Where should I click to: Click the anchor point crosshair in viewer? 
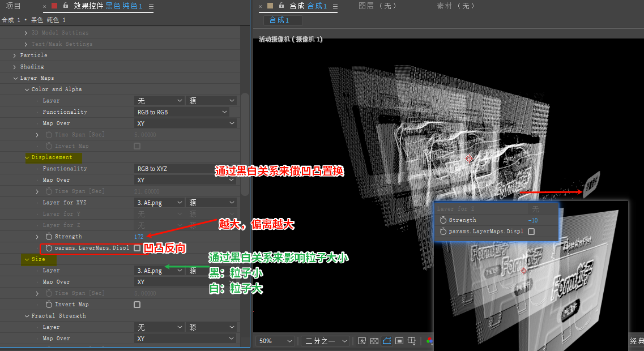point(469,159)
